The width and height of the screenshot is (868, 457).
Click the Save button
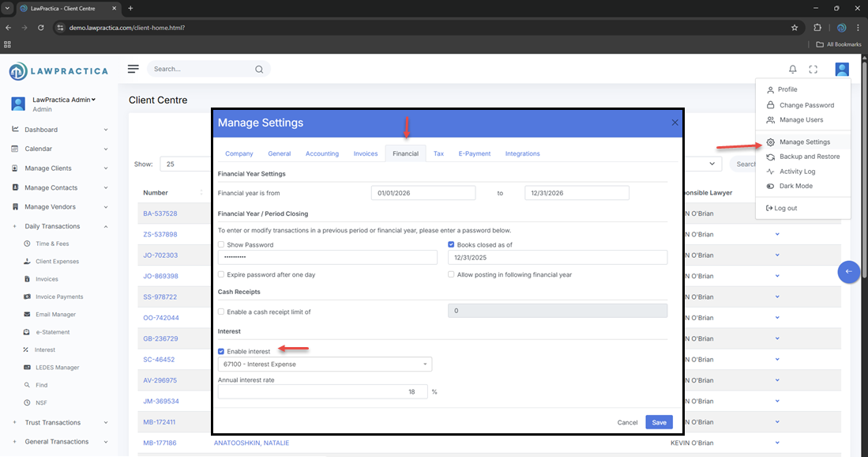(659, 422)
